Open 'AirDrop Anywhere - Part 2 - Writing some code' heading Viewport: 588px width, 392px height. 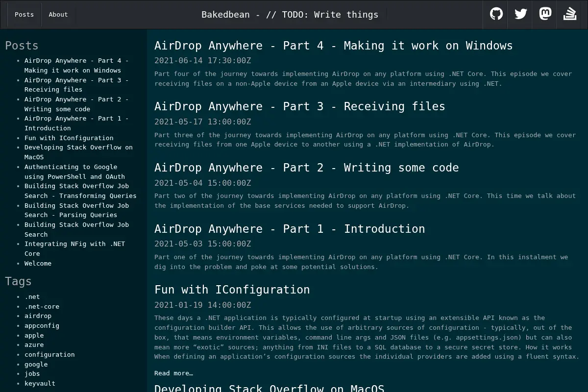pos(306,168)
